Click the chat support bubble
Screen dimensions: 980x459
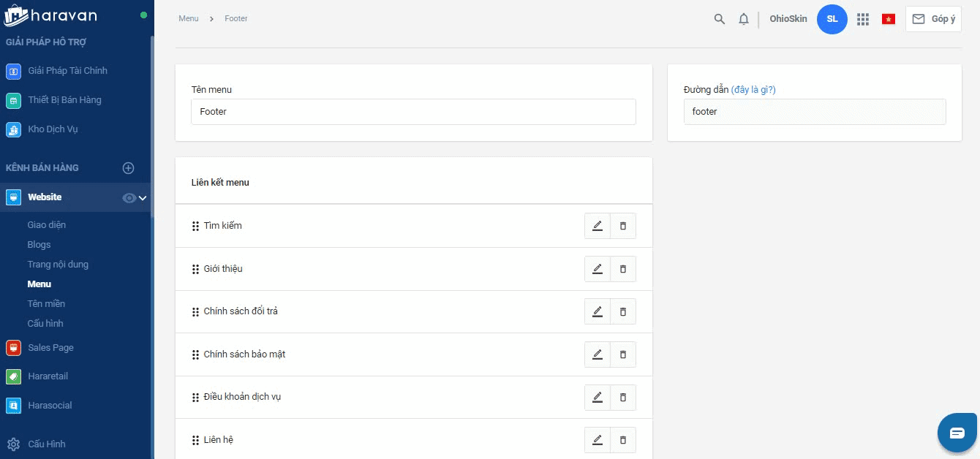[x=957, y=433]
